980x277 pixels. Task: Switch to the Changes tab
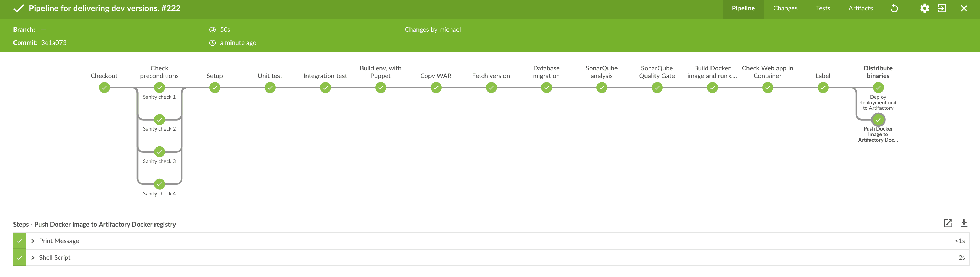(x=785, y=8)
